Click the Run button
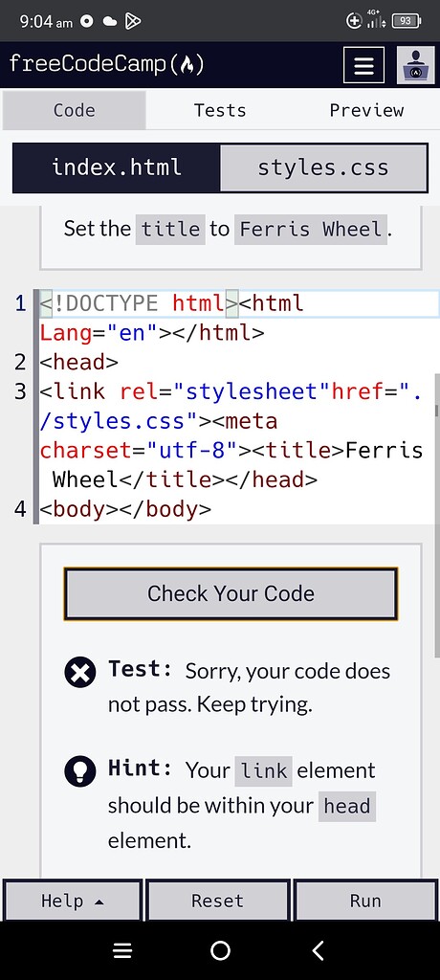The image size is (440, 980). click(365, 901)
